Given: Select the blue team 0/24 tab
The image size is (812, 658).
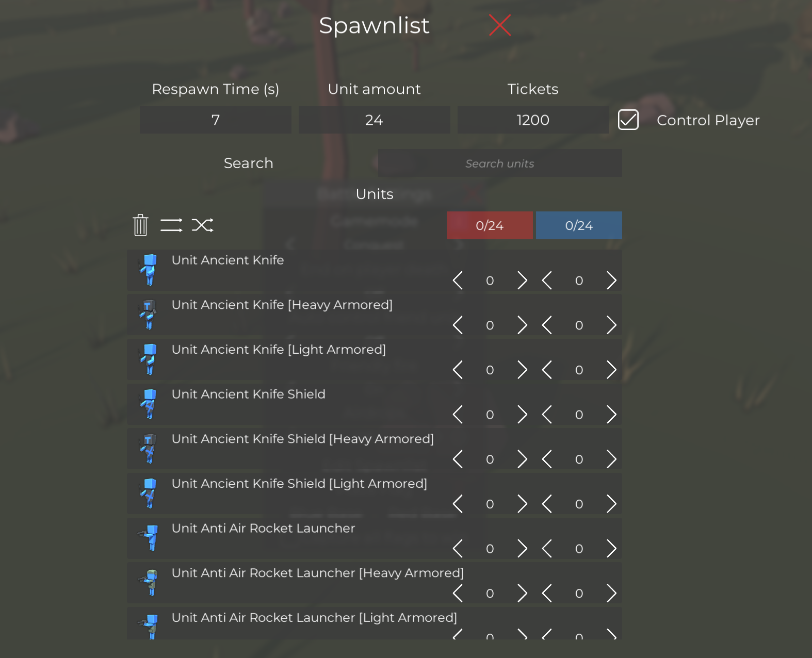Looking at the screenshot, I should pos(579,225).
